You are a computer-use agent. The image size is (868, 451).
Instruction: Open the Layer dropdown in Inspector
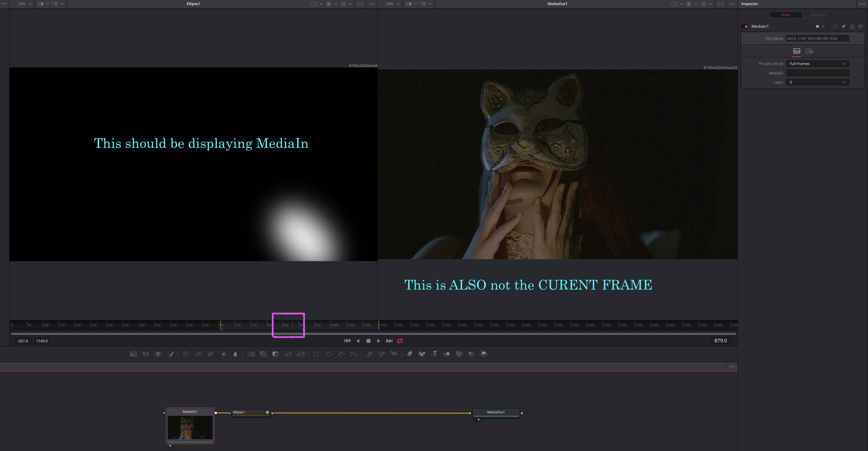[x=817, y=82]
